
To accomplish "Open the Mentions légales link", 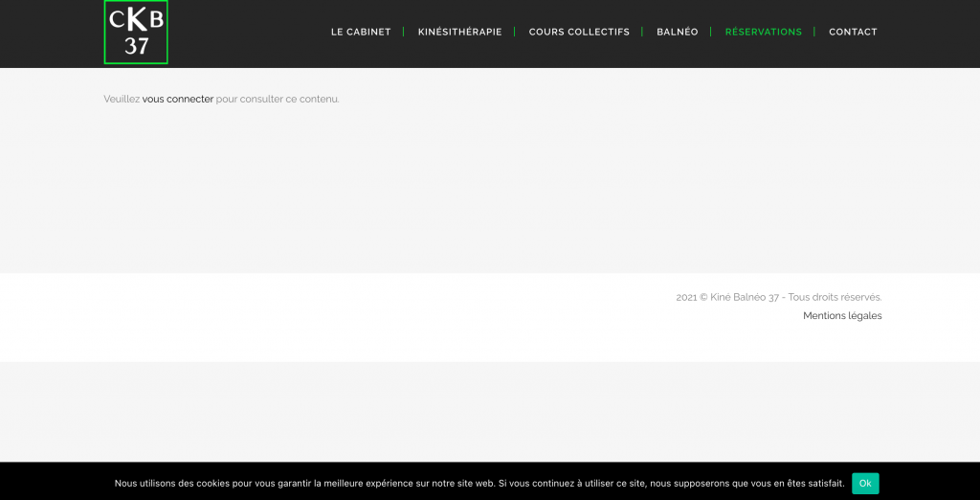I will (x=842, y=316).
